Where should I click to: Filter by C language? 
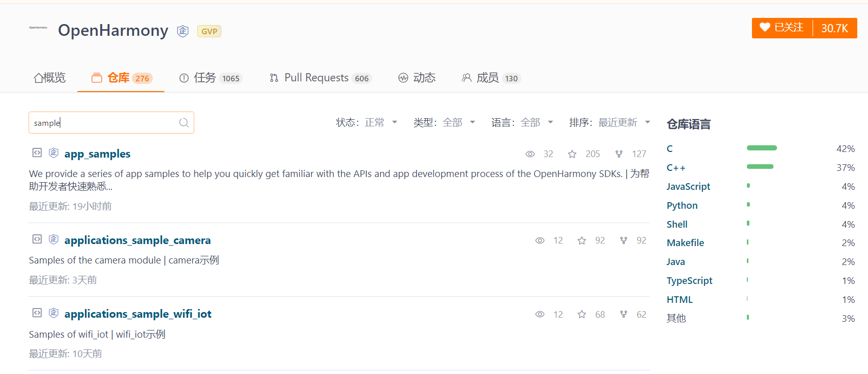point(670,149)
